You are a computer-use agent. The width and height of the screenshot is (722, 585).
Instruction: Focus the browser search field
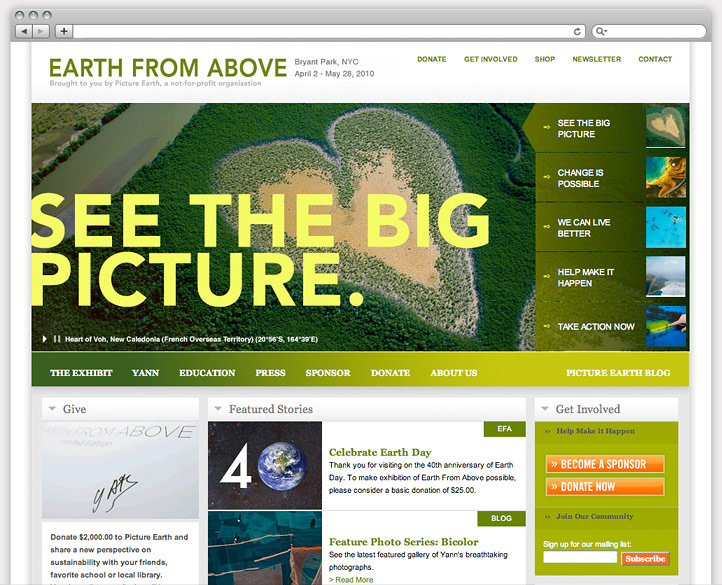(649, 31)
